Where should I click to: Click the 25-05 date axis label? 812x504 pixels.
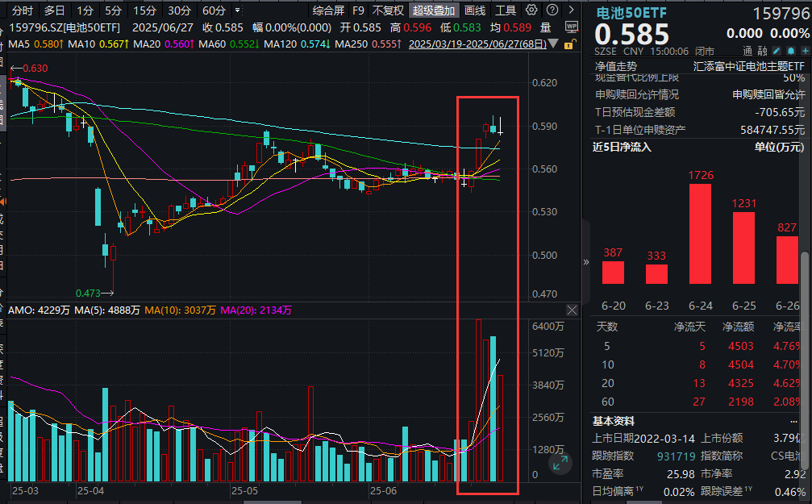[x=244, y=490]
